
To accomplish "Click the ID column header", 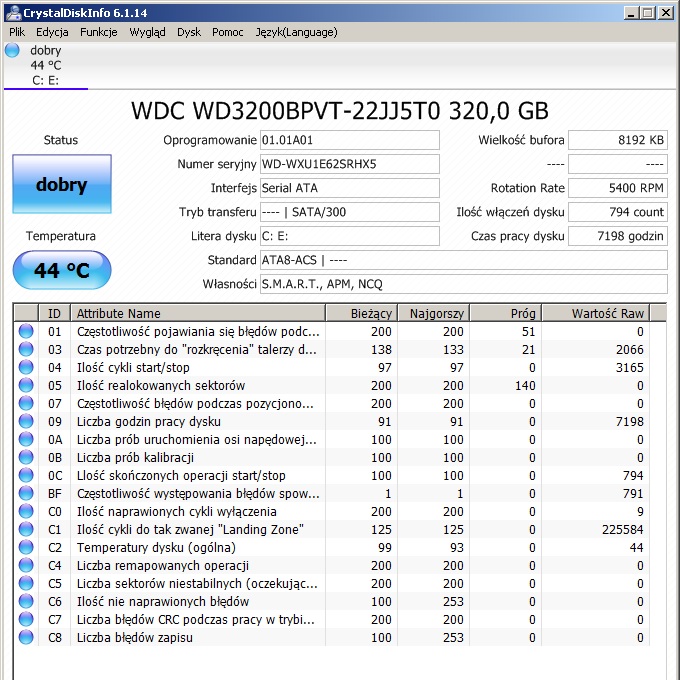I will [x=55, y=313].
